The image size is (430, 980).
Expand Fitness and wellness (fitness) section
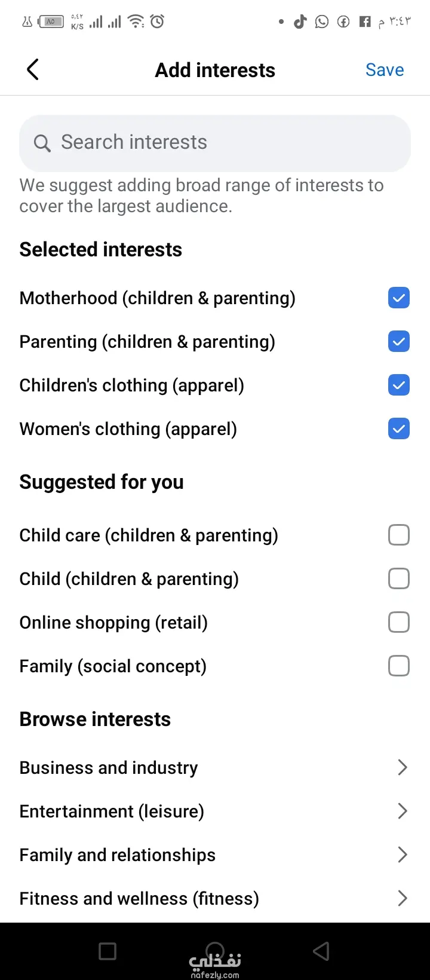pyautogui.click(x=402, y=898)
